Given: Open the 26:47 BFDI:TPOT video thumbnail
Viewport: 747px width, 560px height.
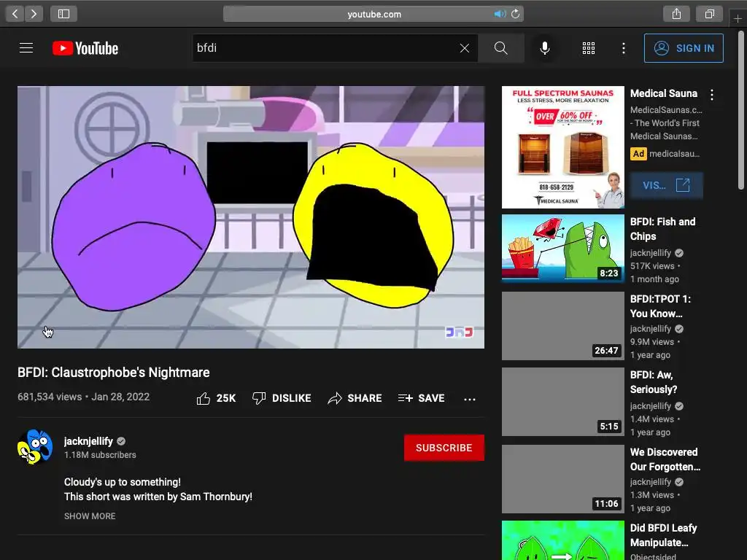Looking at the screenshot, I should (562, 326).
